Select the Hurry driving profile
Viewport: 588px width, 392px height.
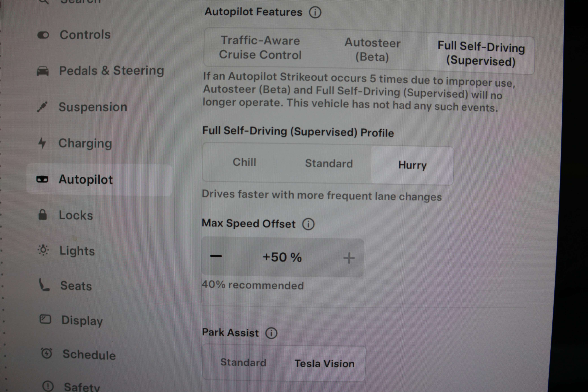point(412,165)
